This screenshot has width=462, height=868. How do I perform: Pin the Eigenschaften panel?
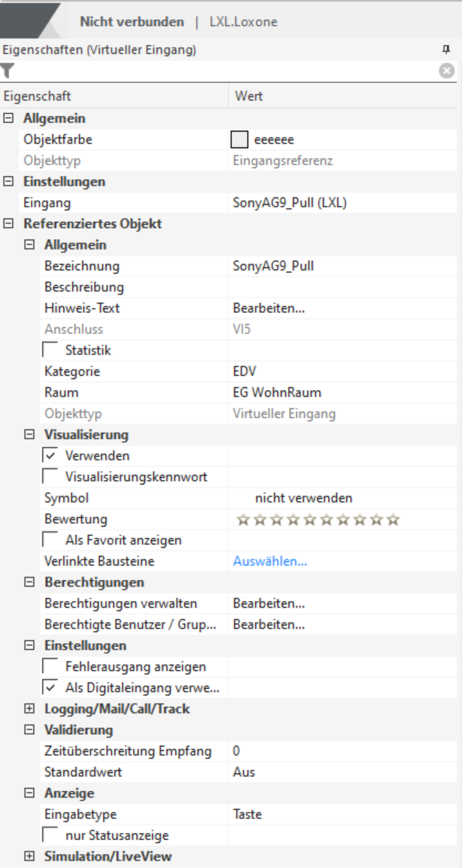tap(446, 50)
